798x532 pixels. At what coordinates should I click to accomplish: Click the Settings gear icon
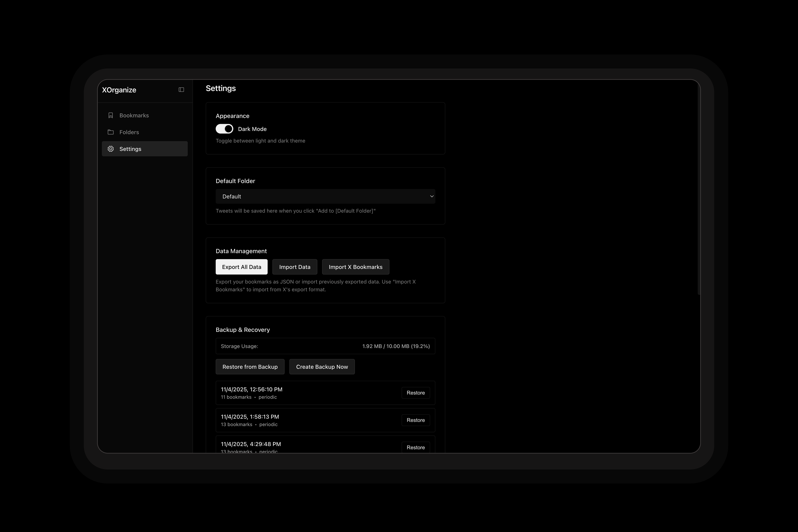point(110,149)
